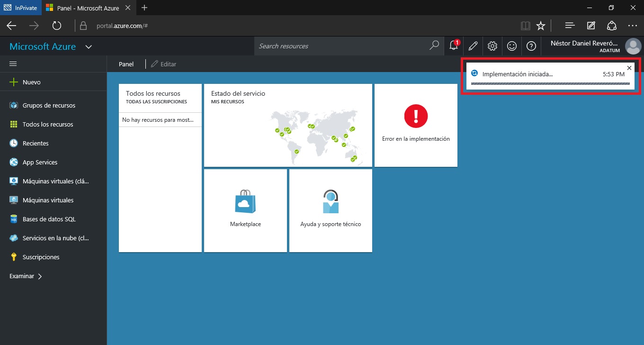This screenshot has width=644, height=345.
Task: Click the pencil edit dashboard icon in top bar
Action: coord(473,46)
